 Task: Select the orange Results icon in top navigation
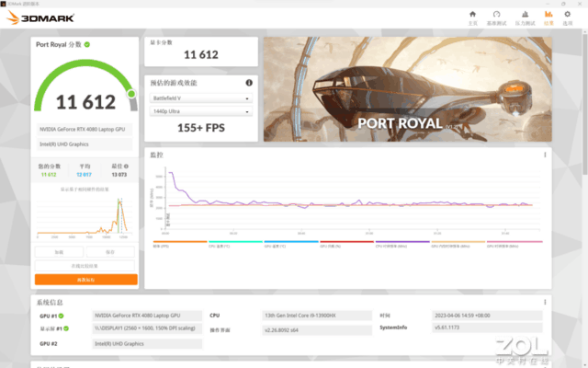point(548,16)
